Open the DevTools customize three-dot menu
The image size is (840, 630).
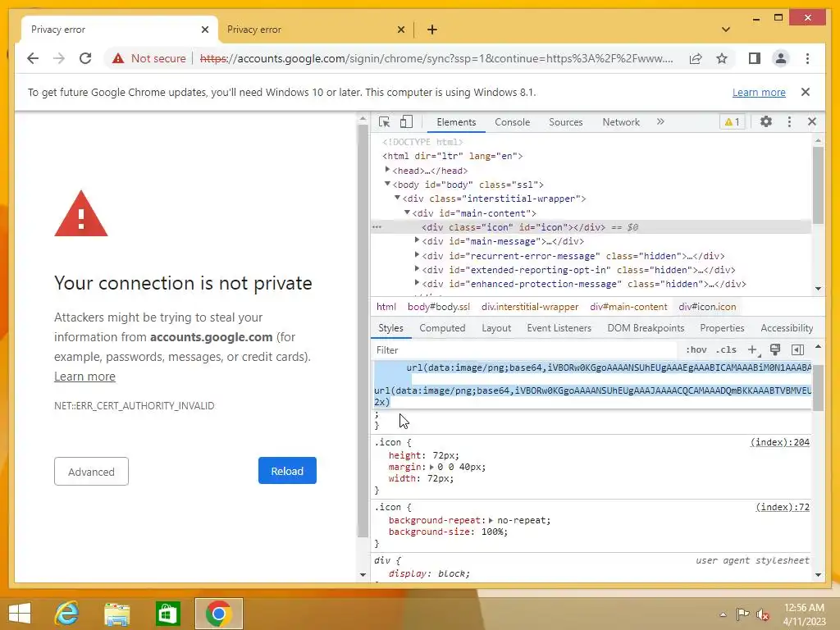coord(789,121)
